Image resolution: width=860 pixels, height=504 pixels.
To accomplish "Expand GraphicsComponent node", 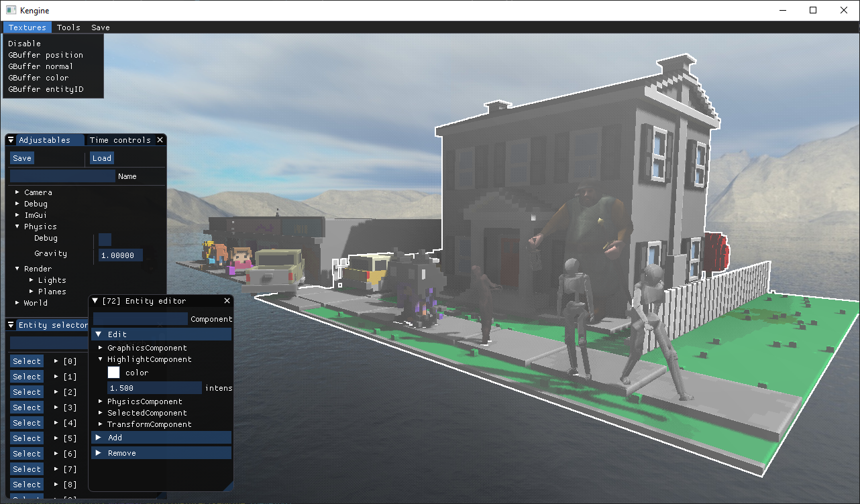I will pyautogui.click(x=101, y=348).
